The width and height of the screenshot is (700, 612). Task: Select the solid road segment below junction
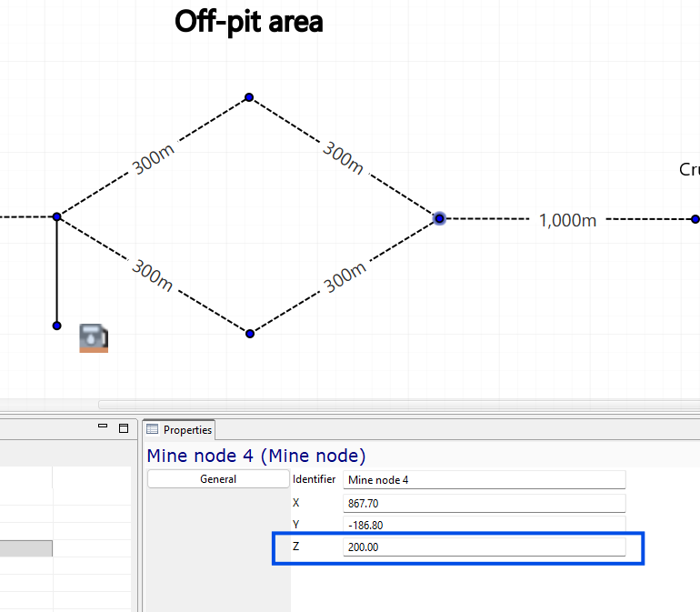(56, 271)
